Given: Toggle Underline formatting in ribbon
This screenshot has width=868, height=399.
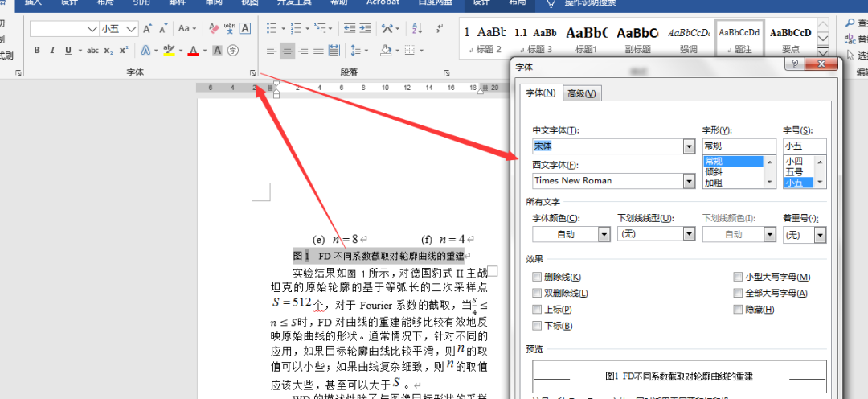Looking at the screenshot, I should [x=68, y=51].
